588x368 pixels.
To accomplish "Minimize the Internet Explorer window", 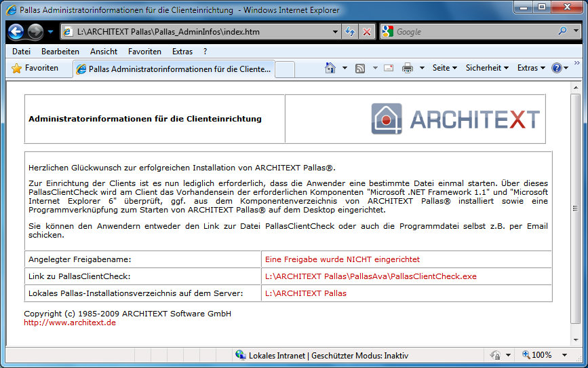I will tap(524, 7).
